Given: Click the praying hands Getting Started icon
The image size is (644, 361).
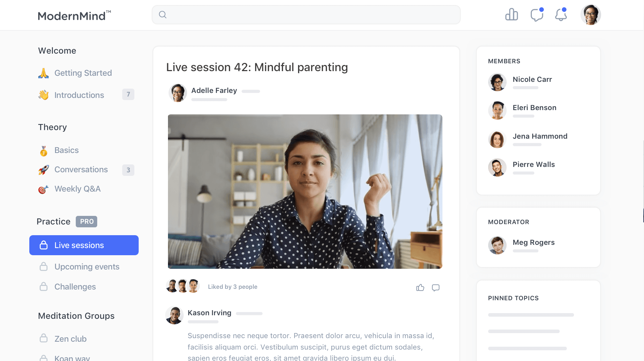Looking at the screenshot, I should click(44, 73).
